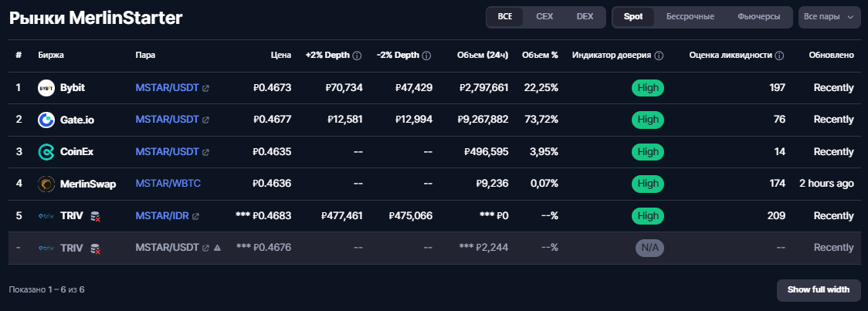Image resolution: width=868 pixels, height=311 pixels.
Task: Click the depth value ₽477,461
Action: pos(341,216)
